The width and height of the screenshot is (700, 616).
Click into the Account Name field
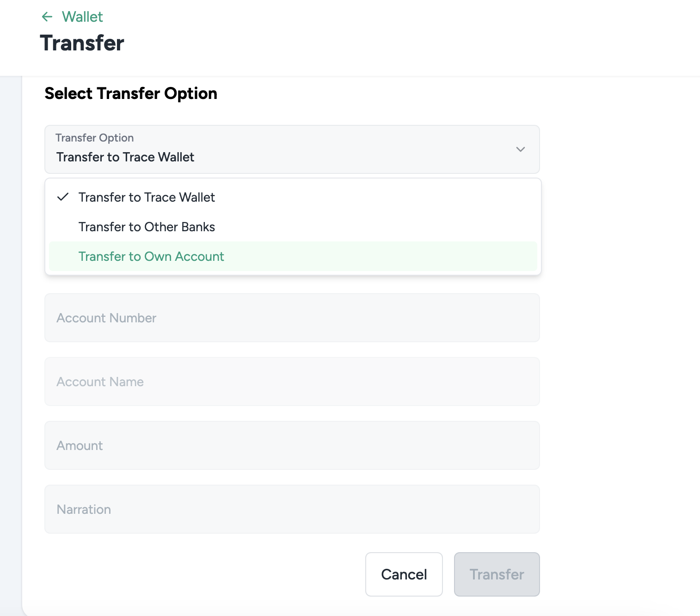292,382
